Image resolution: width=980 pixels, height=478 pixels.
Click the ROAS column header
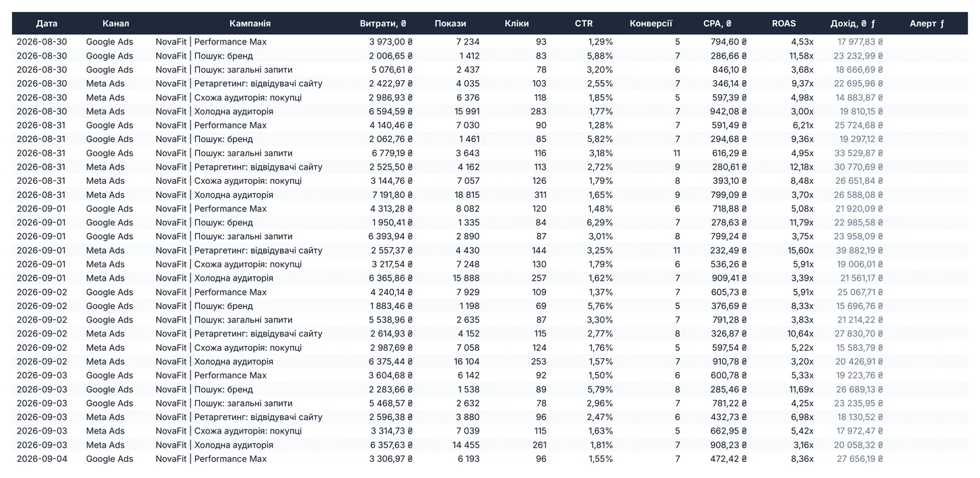pos(784,24)
